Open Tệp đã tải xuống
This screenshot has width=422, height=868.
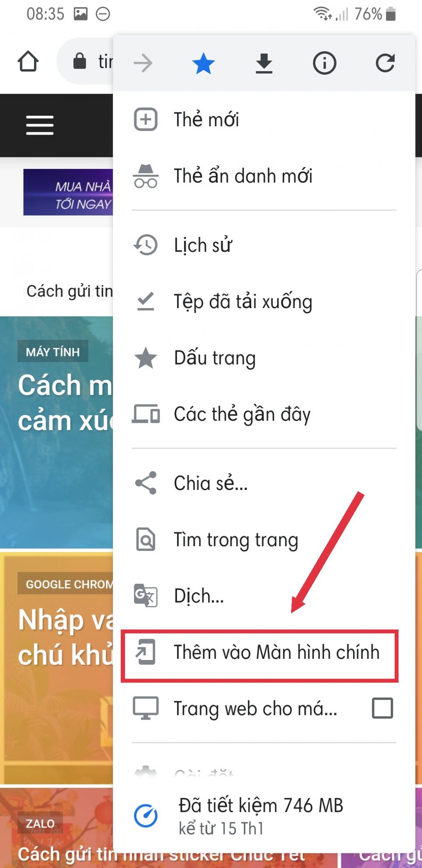264,302
